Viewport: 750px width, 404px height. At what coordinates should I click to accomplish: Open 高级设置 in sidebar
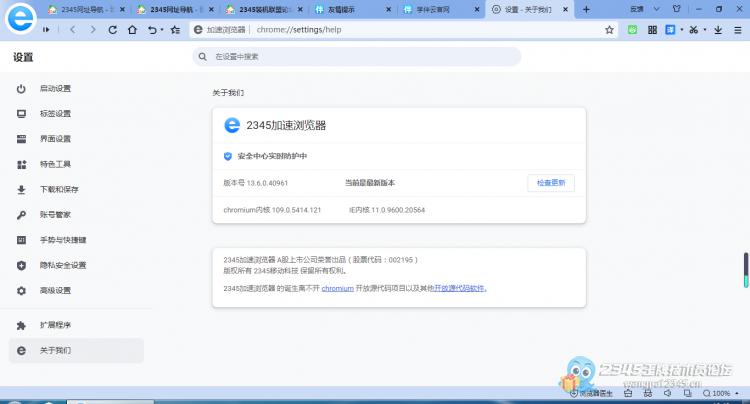(77, 291)
